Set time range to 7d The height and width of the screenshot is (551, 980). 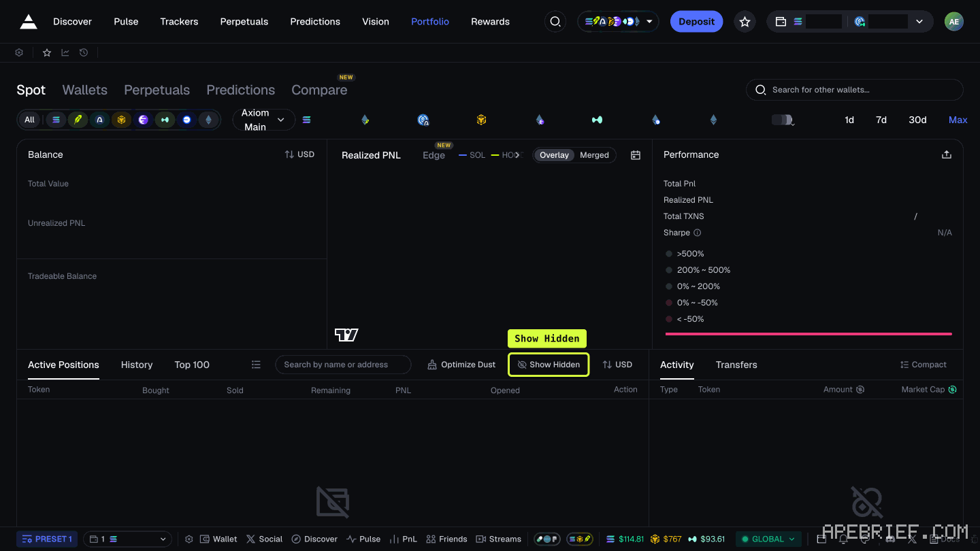click(x=881, y=120)
